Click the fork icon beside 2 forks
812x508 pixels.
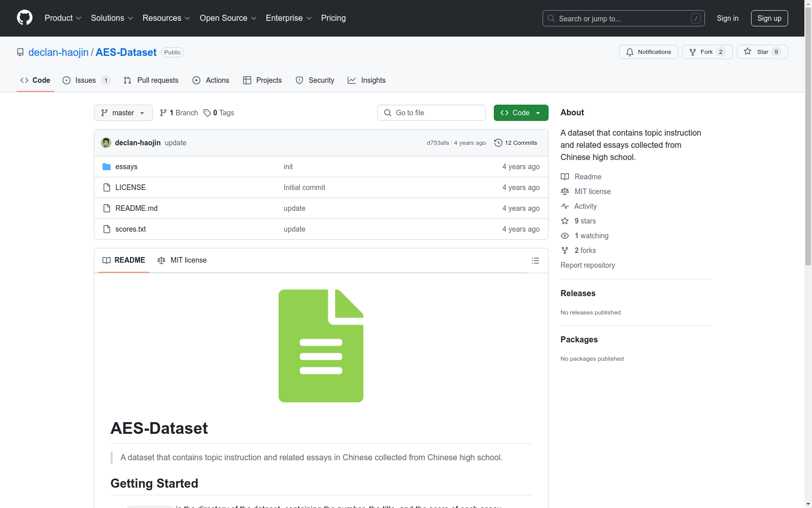[x=565, y=250]
